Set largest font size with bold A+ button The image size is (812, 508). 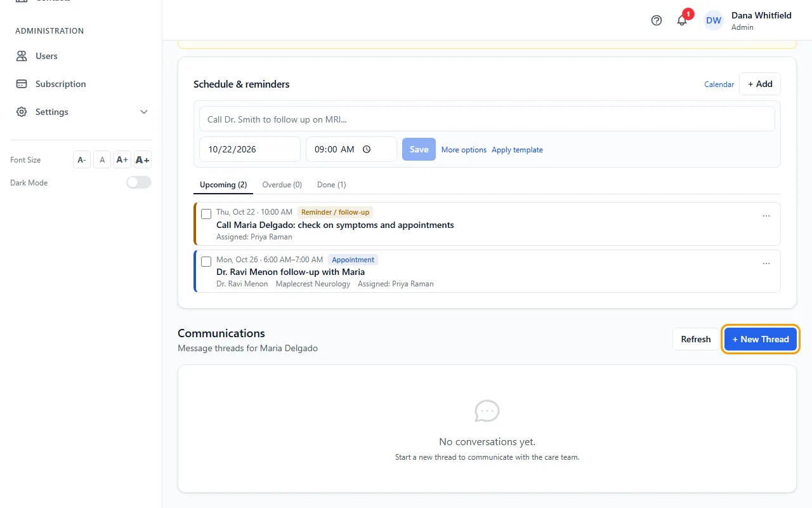(143, 160)
